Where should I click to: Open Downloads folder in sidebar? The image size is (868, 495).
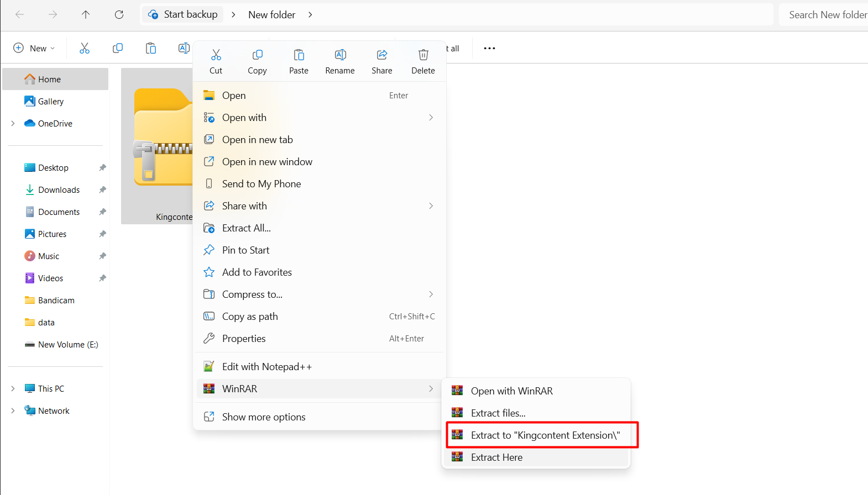(x=59, y=190)
